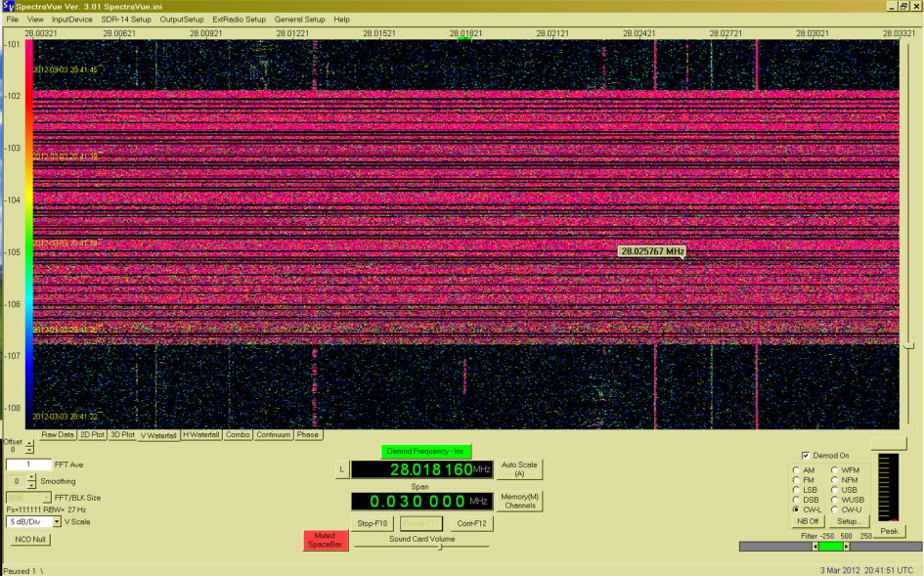
Task: Increase the Smoothing stepper value
Action: click(x=32, y=477)
